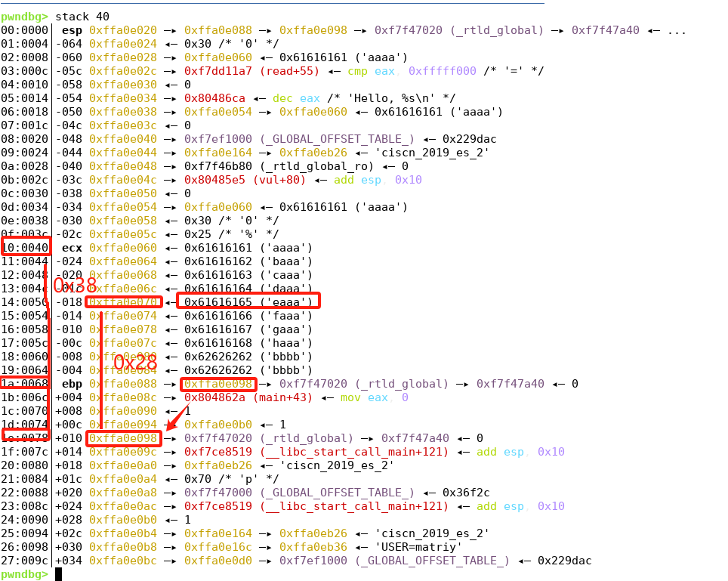Click the esp register label
Viewport: 728px width, 581px height.
72,30
